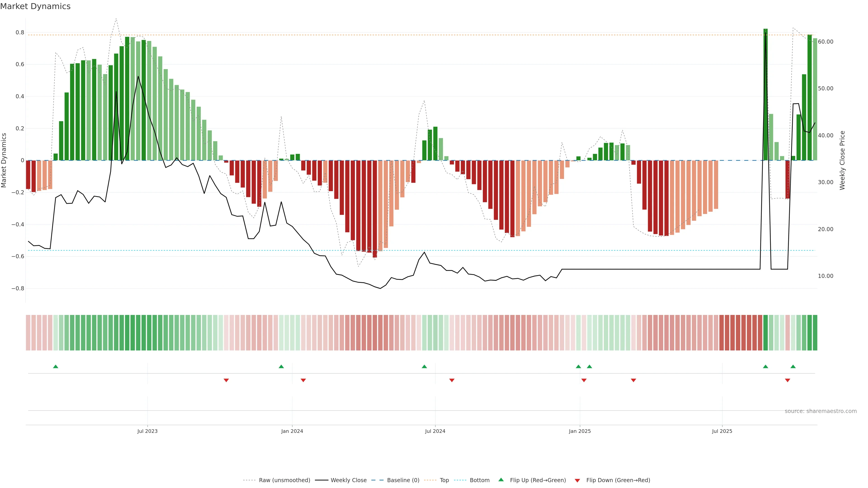This screenshot has width=868, height=488.
Task: Click the flip-up triangle before Jan 2024
Action: tap(281, 366)
